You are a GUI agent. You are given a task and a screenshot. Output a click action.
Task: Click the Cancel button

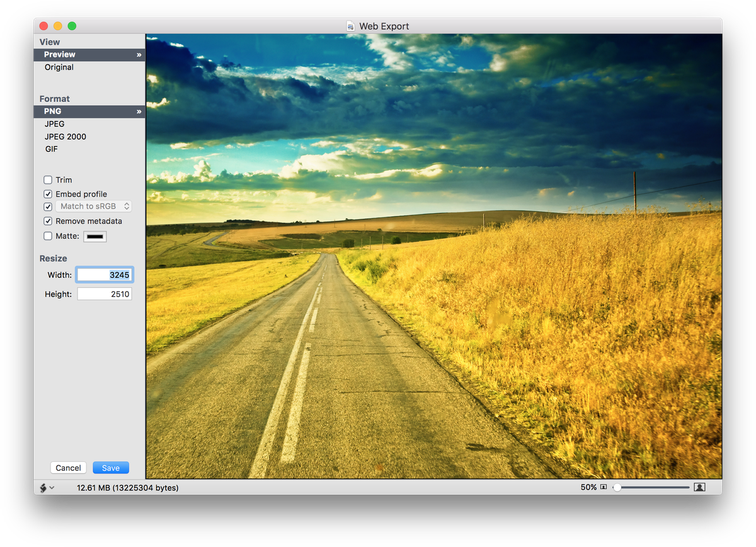[x=68, y=468]
